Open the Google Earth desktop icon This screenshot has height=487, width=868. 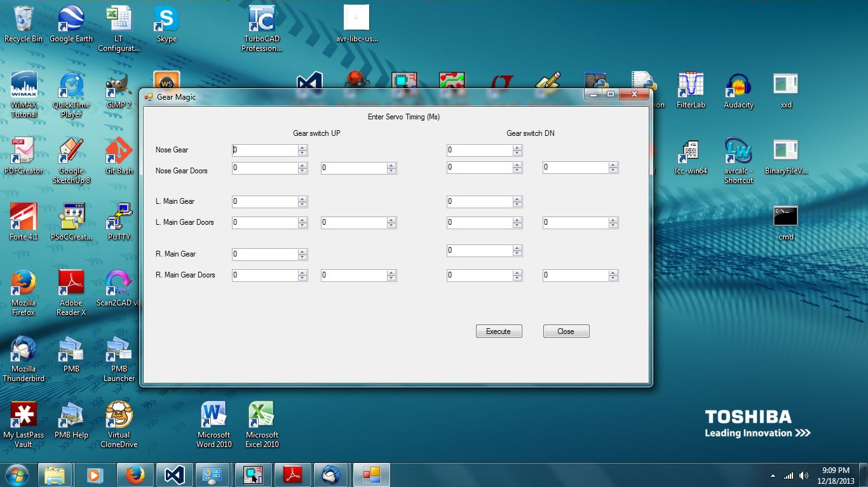tap(71, 20)
